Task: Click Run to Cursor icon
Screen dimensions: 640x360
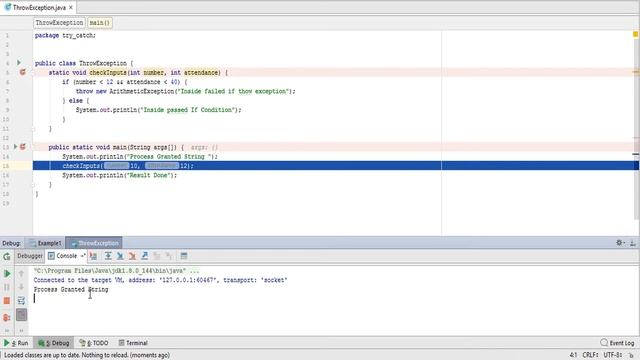Action: click(169, 256)
